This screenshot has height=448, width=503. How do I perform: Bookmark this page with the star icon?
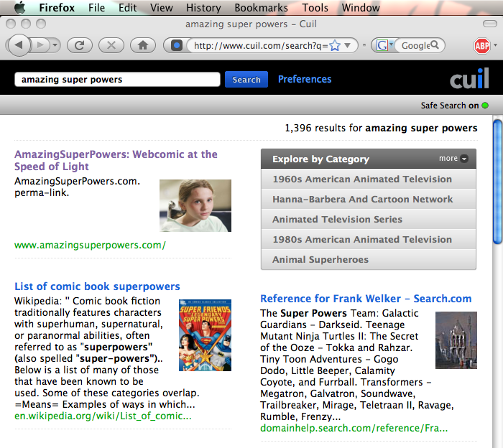335,45
